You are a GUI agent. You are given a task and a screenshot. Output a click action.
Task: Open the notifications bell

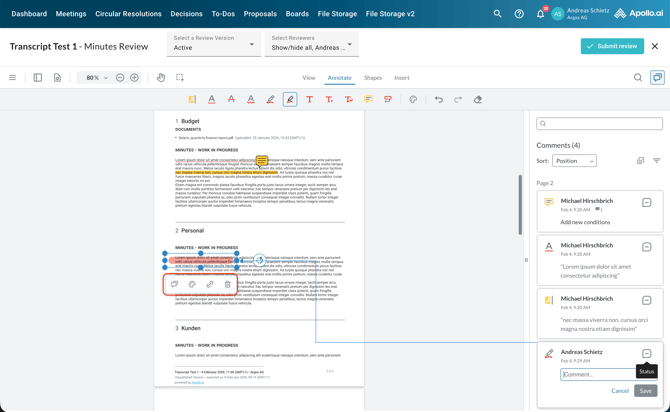click(x=540, y=14)
